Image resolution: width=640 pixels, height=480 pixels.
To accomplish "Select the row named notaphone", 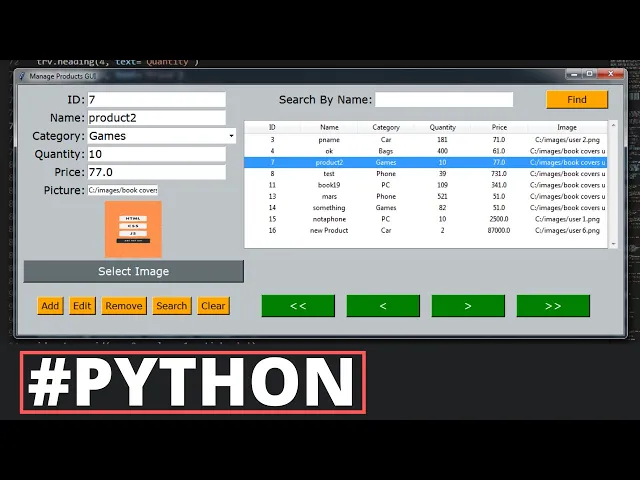I will 425,219.
